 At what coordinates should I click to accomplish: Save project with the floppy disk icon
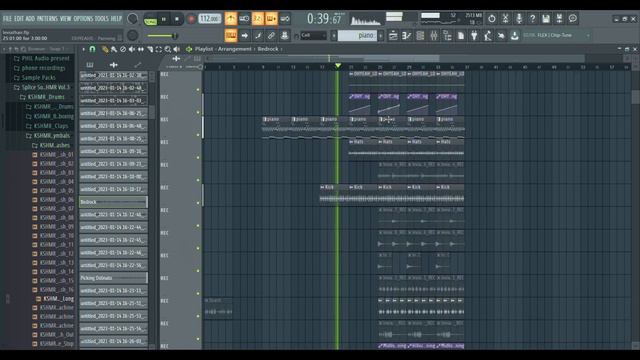coord(546,18)
